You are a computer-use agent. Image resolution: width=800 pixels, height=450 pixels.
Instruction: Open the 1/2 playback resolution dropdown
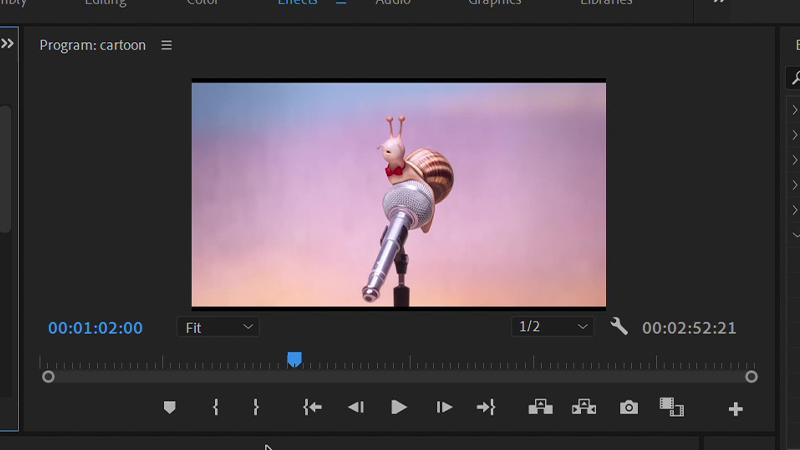552,327
